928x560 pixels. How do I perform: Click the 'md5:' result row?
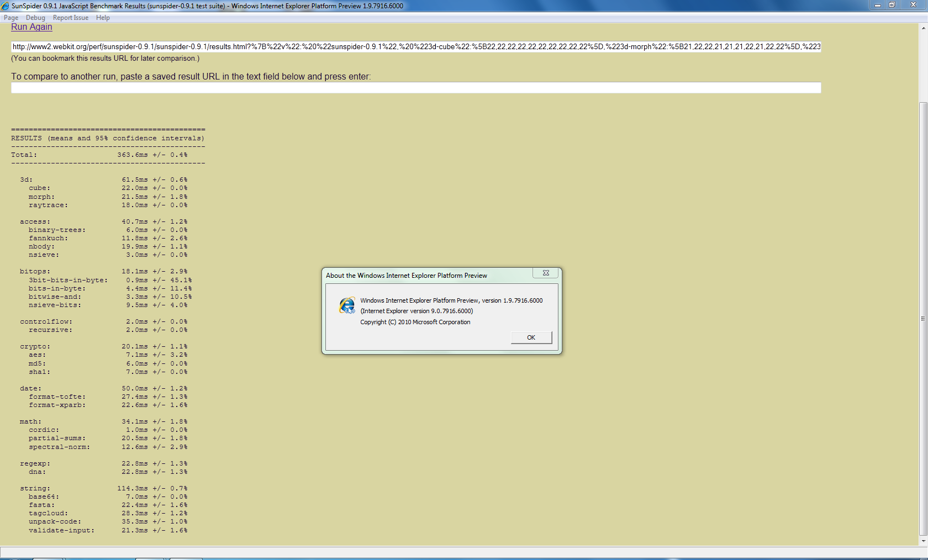(x=108, y=364)
